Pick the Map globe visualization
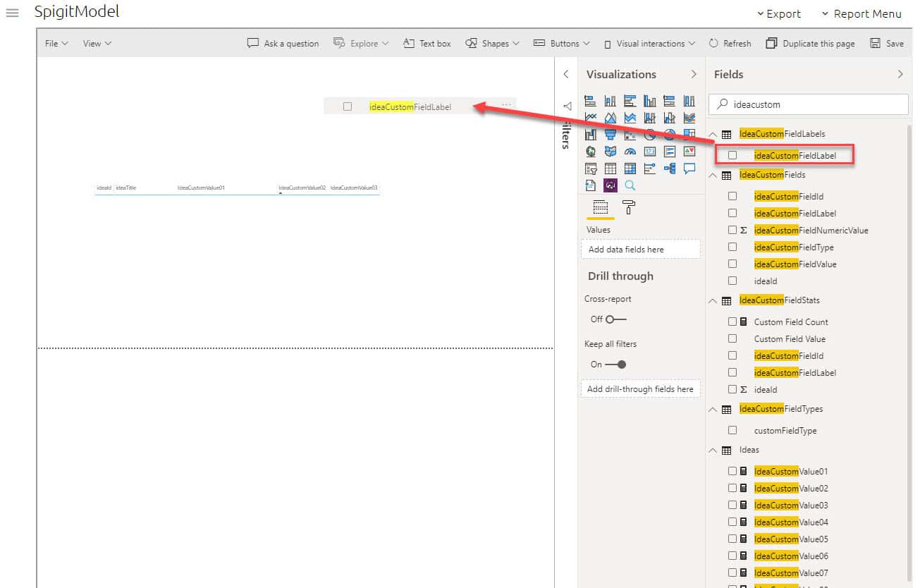Screen dimensions: 920x588 [x=591, y=152]
